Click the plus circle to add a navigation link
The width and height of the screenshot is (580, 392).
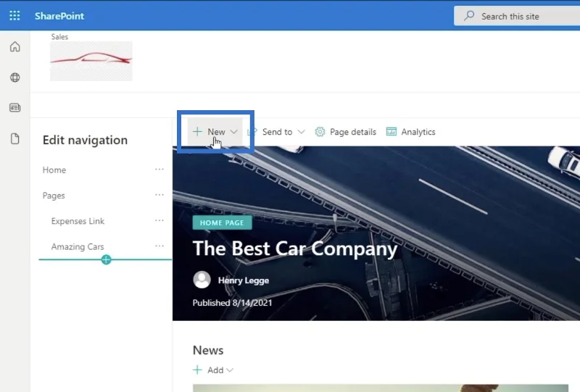tap(106, 259)
